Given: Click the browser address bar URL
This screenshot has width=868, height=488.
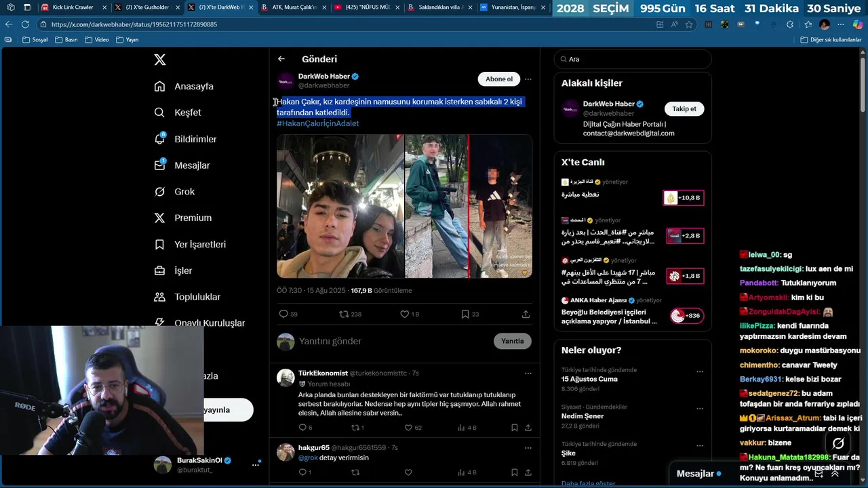Looking at the screenshot, I should (134, 24).
